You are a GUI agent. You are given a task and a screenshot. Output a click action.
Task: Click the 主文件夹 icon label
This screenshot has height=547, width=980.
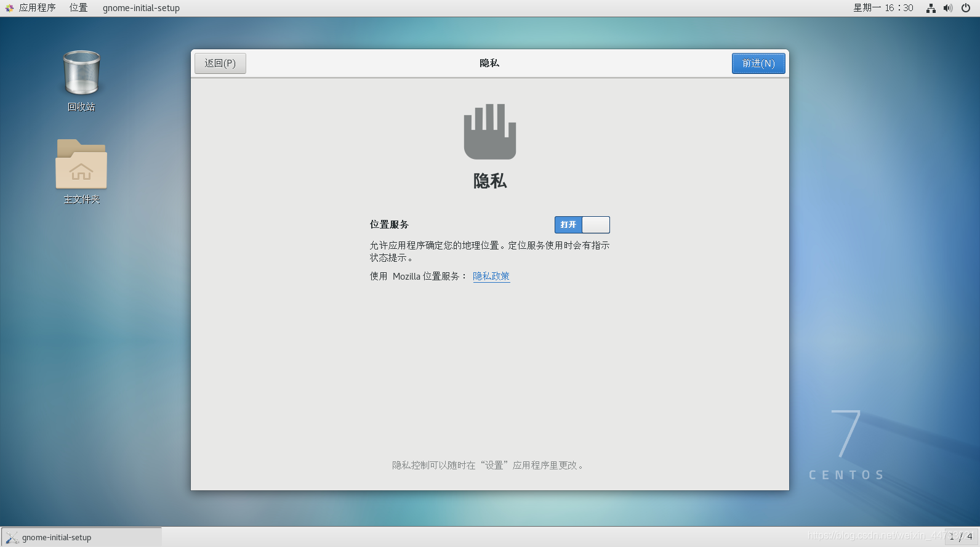pos(81,200)
